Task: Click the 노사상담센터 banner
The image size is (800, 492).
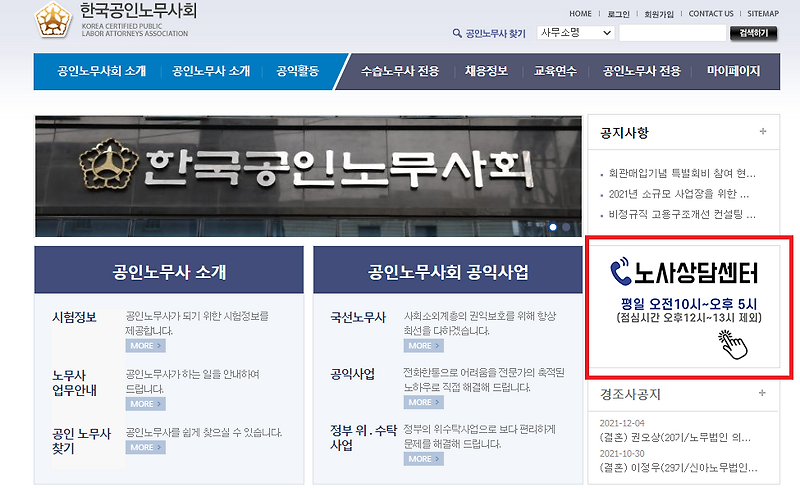Action: click(684, 306)
